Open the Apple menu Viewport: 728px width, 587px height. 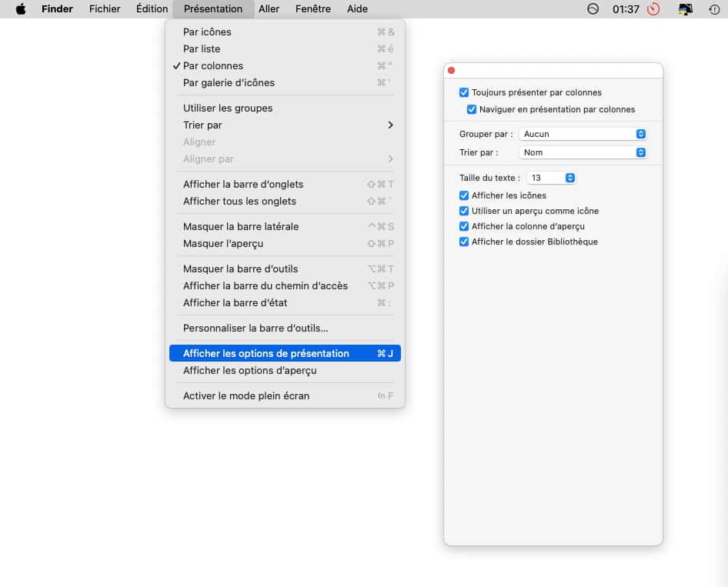[21, 9]
